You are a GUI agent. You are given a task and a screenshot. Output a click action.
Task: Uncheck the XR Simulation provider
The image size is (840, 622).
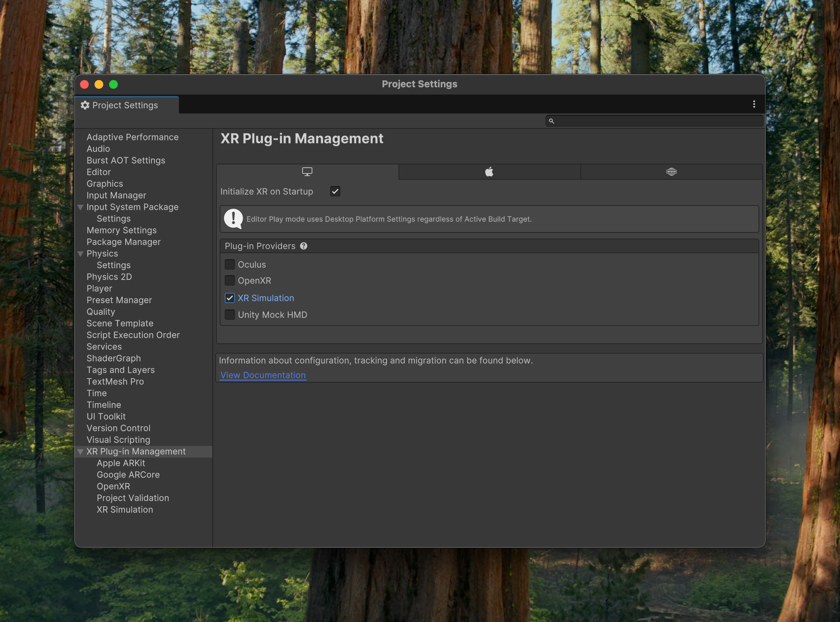click(229, 298)
